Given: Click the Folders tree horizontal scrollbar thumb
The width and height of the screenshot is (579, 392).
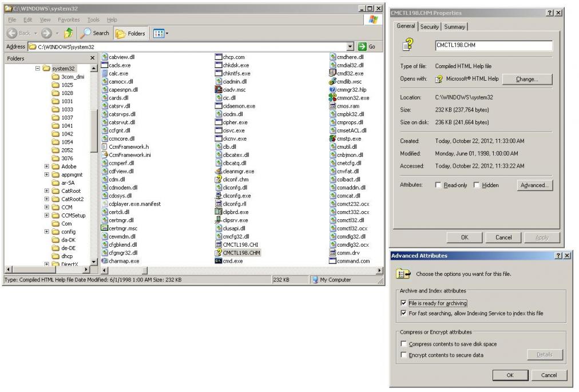Looking at the screenshot, I should point(34,270).
